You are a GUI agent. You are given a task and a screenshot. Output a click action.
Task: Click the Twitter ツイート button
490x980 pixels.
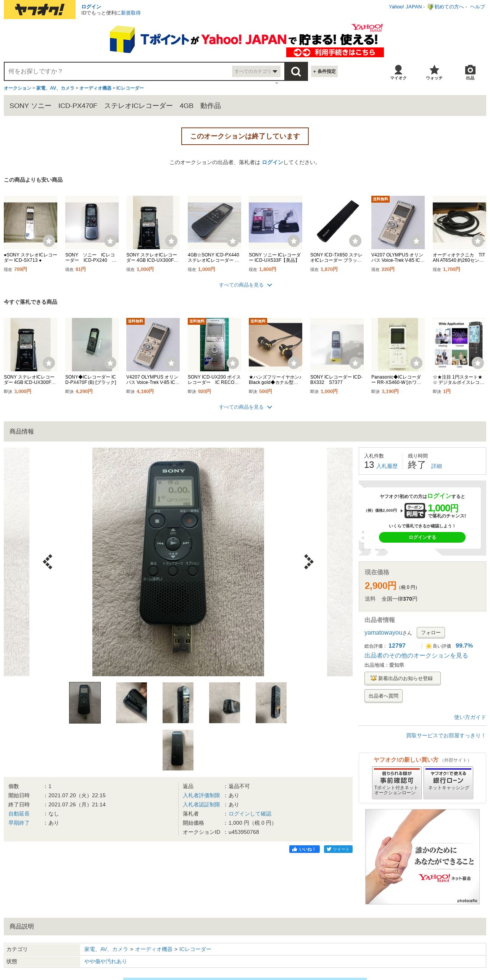tap(338, 849)
